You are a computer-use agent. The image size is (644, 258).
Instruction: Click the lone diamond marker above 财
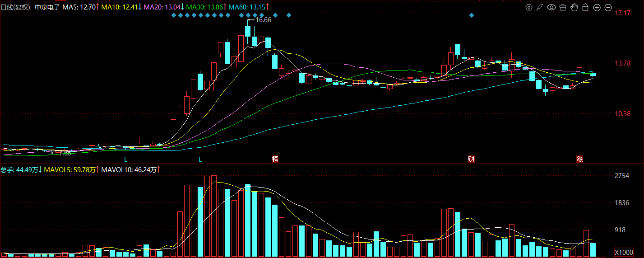pos(472,15)
